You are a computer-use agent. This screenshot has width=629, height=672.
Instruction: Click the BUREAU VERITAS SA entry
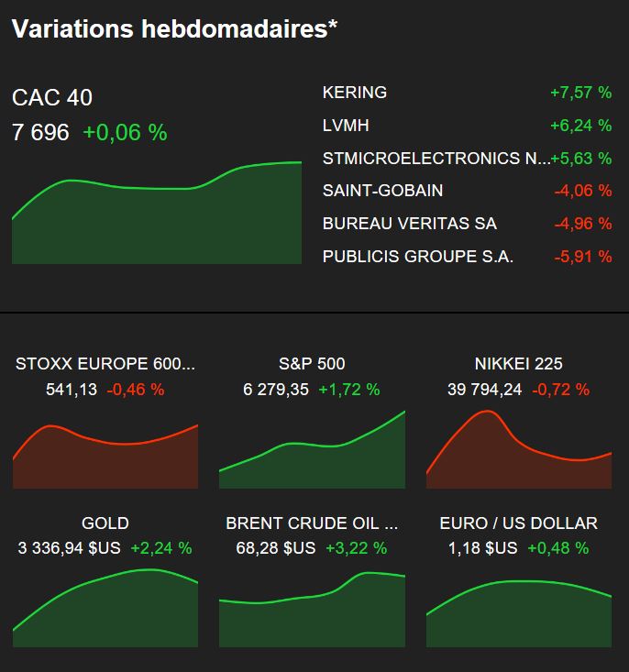coord(467,224)
